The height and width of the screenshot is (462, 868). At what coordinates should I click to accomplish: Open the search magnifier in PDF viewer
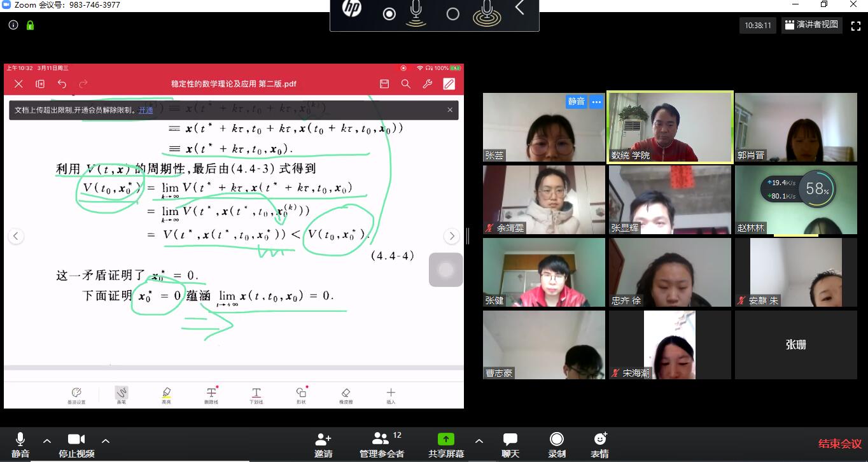click(x=405, y=84)
